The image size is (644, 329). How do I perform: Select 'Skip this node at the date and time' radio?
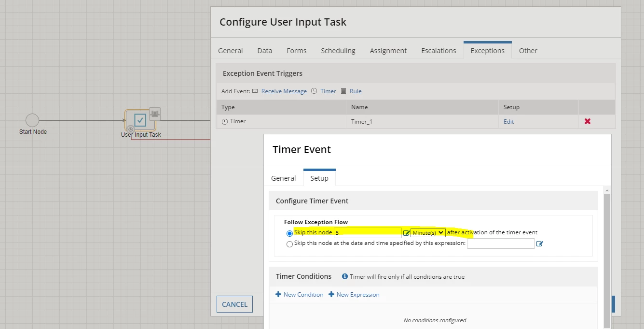pyautogui.click(x=289, y=244)
